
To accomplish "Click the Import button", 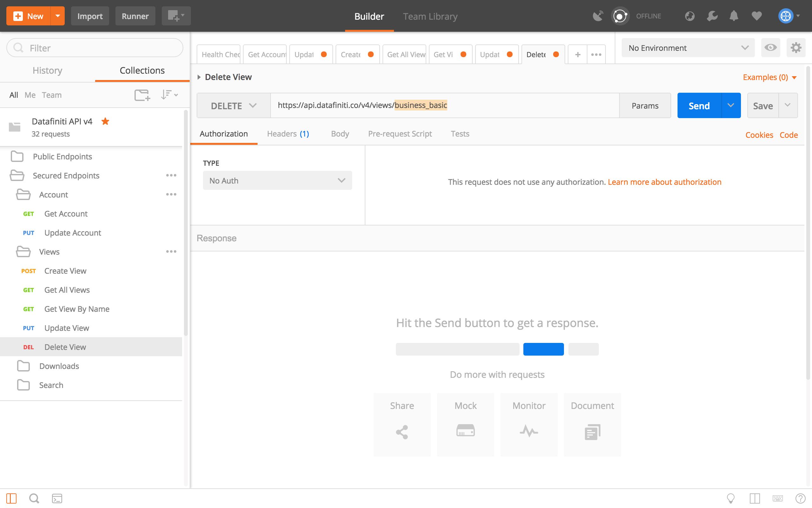I will coord(90,16).
